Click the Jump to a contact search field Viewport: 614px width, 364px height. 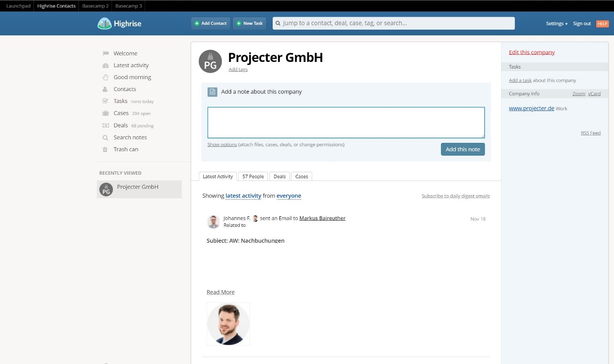pyautogui.click(x=394, y=23)
